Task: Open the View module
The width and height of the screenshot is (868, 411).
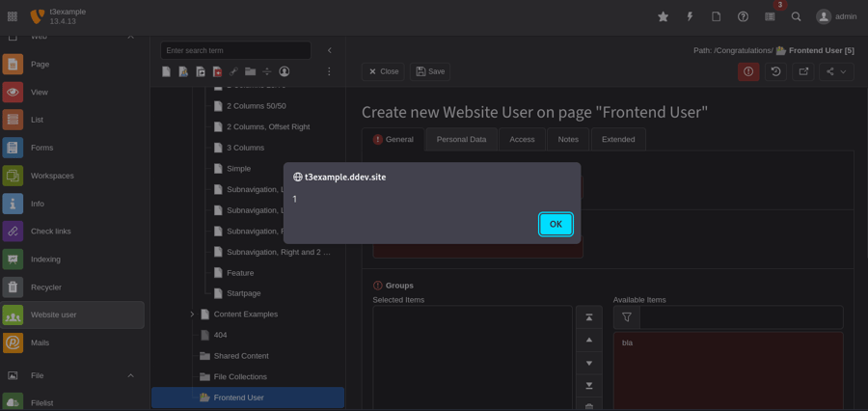Action: [40, 93]
